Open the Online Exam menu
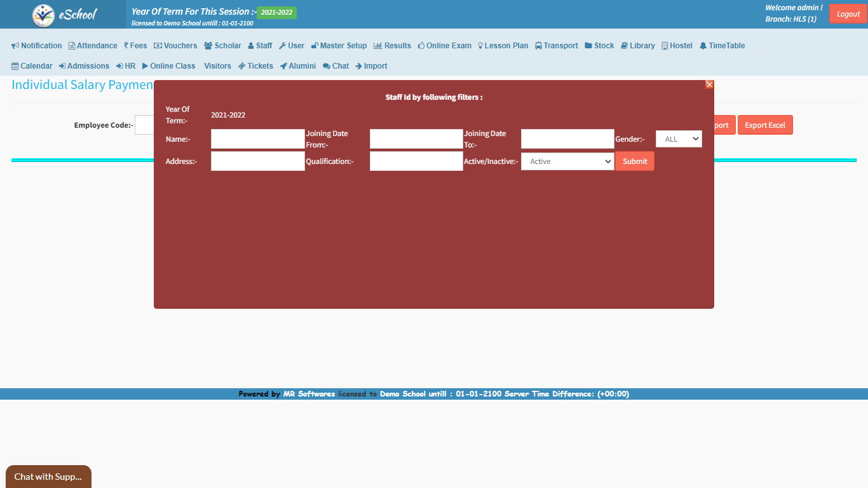Viewport: 868px width, 488px height. pyautogui.click(x=444, y=46)
